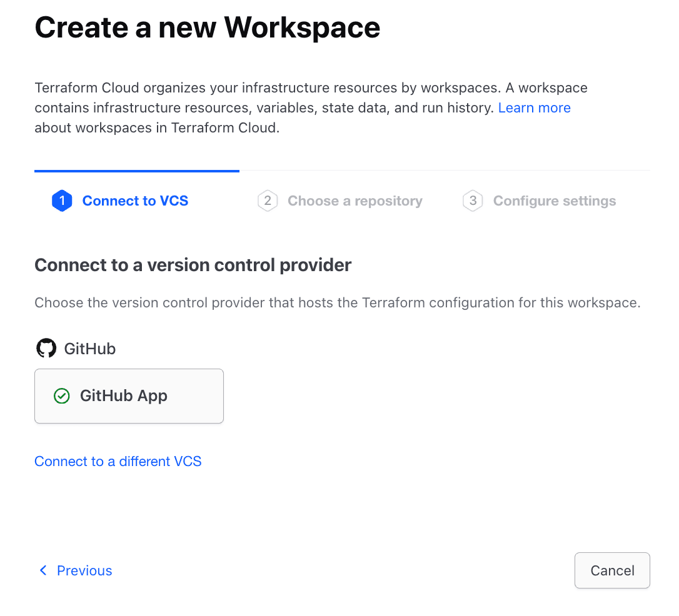Click the GitHub section label text
This screenshot has height=616, width=679.
coord(90,349)
